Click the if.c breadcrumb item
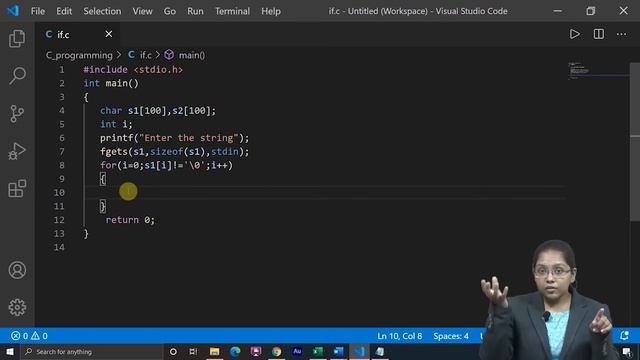The width and height of the screenshot is (640, 360). pos(140,55)
